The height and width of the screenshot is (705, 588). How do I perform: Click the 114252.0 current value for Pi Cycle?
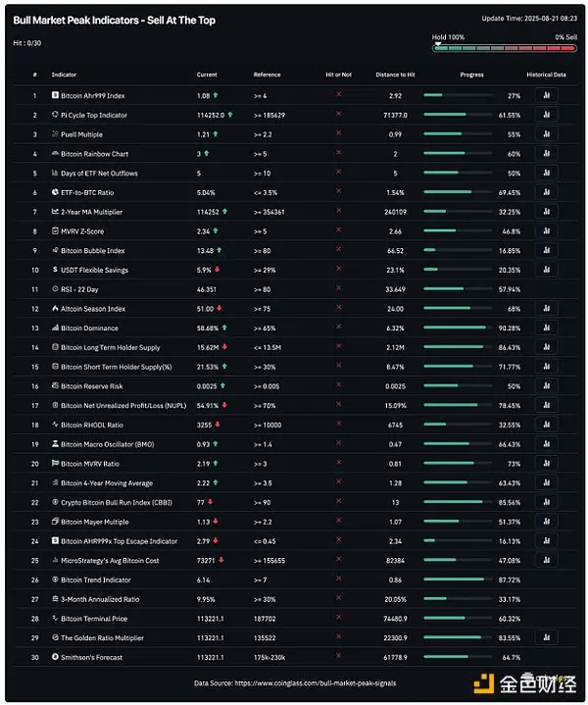(211, 115)
